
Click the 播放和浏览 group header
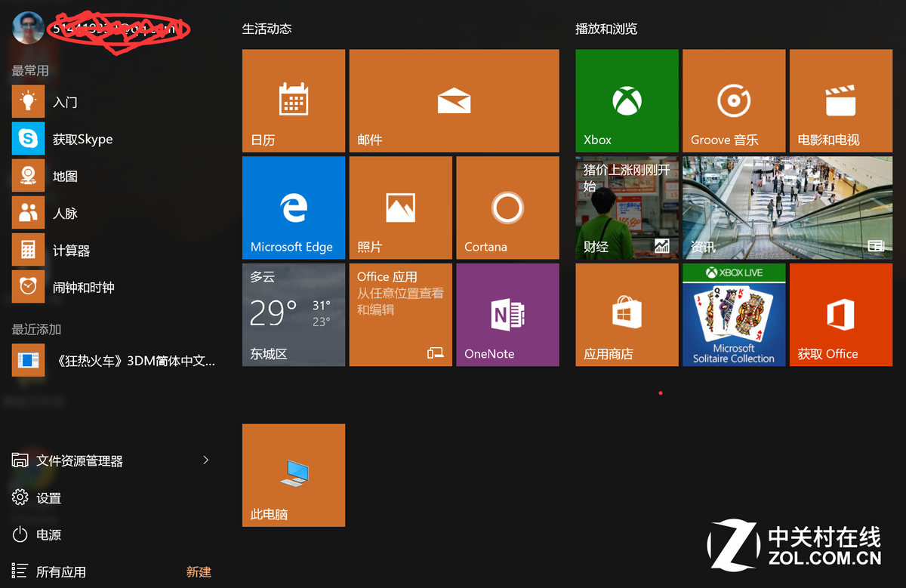pos(606,29)
